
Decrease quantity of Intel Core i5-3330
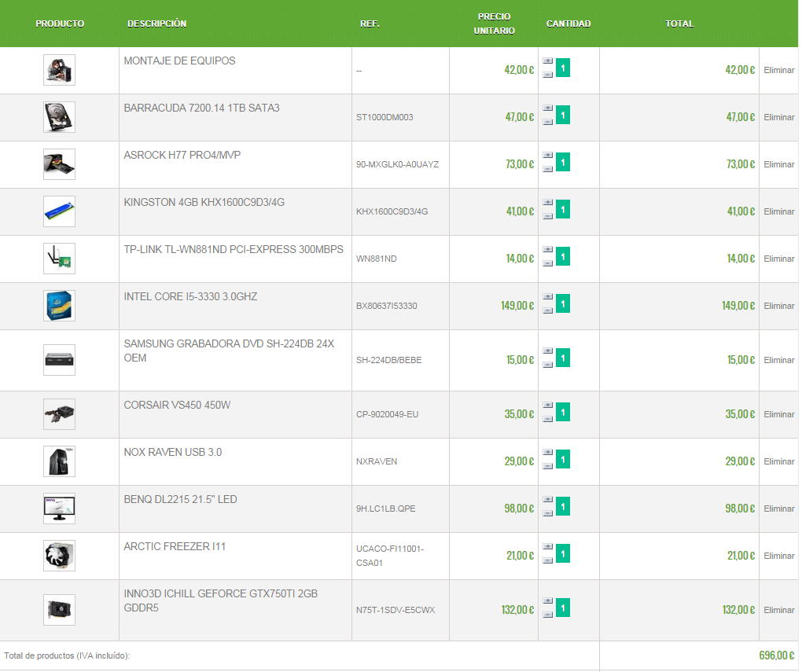tap(548, 310)
